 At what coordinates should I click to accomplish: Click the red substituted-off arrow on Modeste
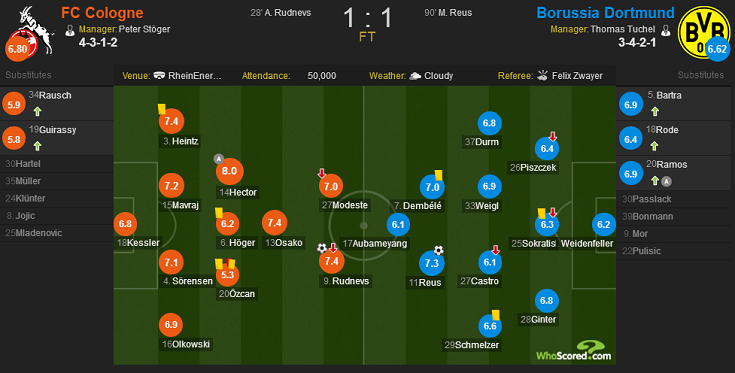point(322,173)
